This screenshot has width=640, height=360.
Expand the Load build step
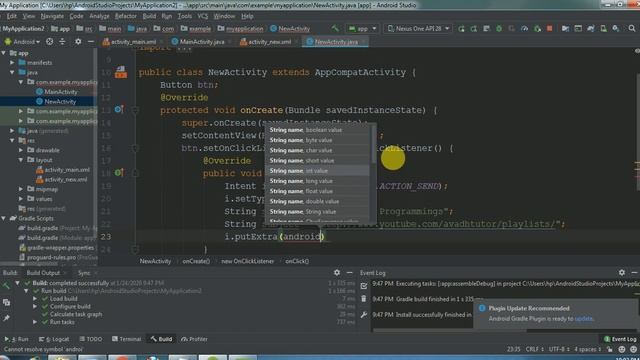pyautogui.click(x=35, y=299)
